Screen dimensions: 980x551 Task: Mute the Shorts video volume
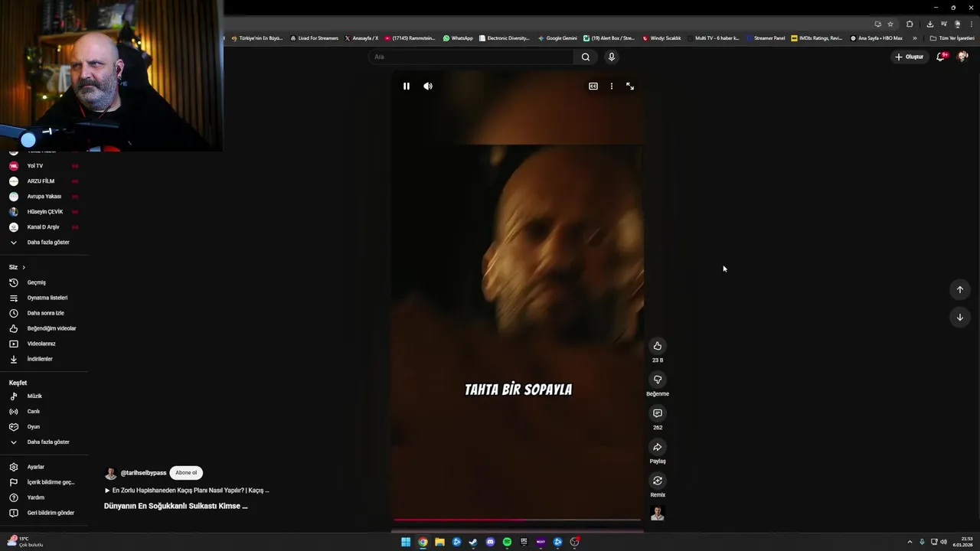click(428, 86)
